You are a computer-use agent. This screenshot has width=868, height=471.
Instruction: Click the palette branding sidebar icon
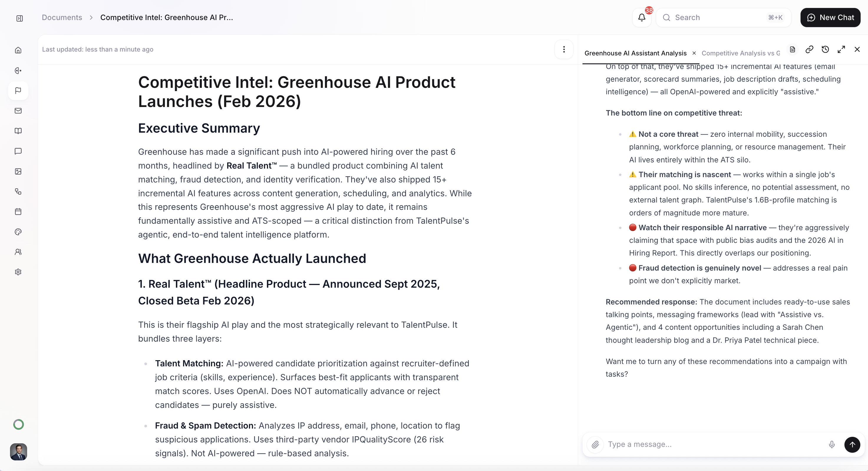(18, 232)
